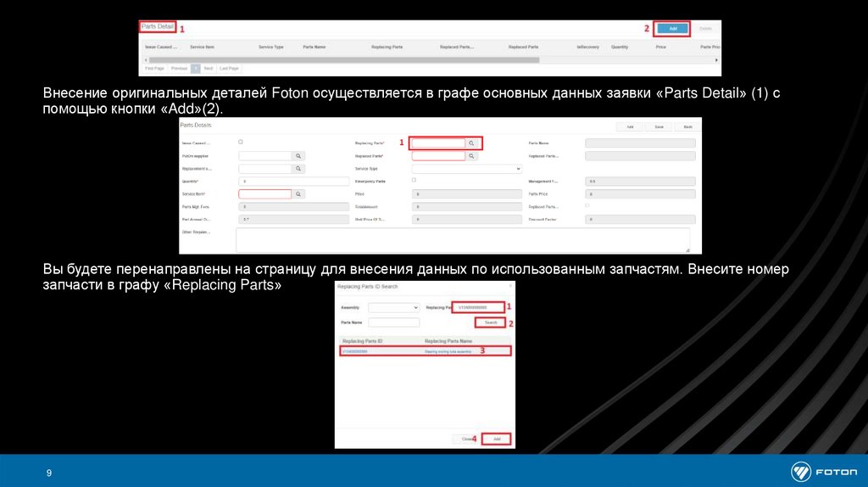Viewport: 868px width, 487px height.
Task: Open the Replaced Parts search magnifier
Action: 471,156
